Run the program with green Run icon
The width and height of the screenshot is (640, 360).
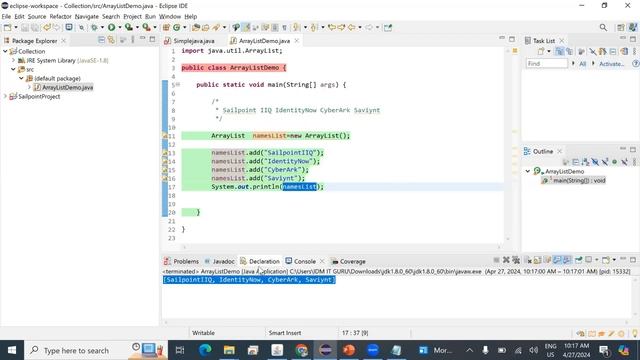111,27
